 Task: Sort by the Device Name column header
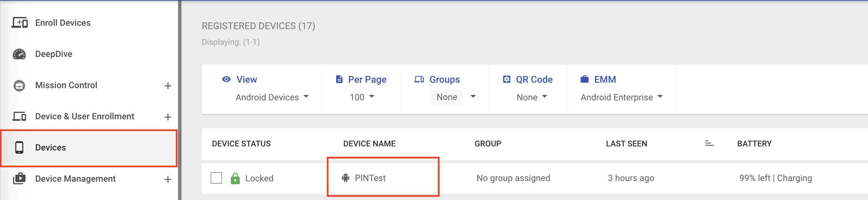click(369, 144)
